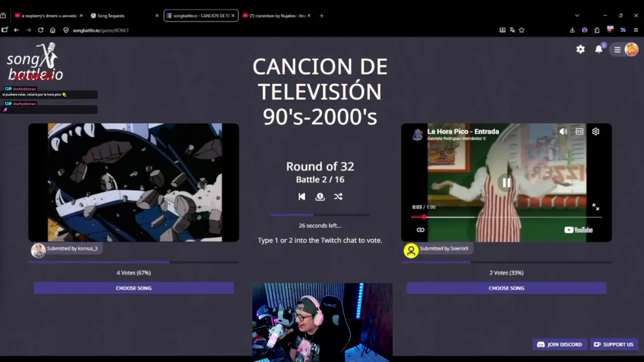The image size is (644, 362).
Task: Close the clammbon by Nujabes tab
Action: tap(309, 16)
